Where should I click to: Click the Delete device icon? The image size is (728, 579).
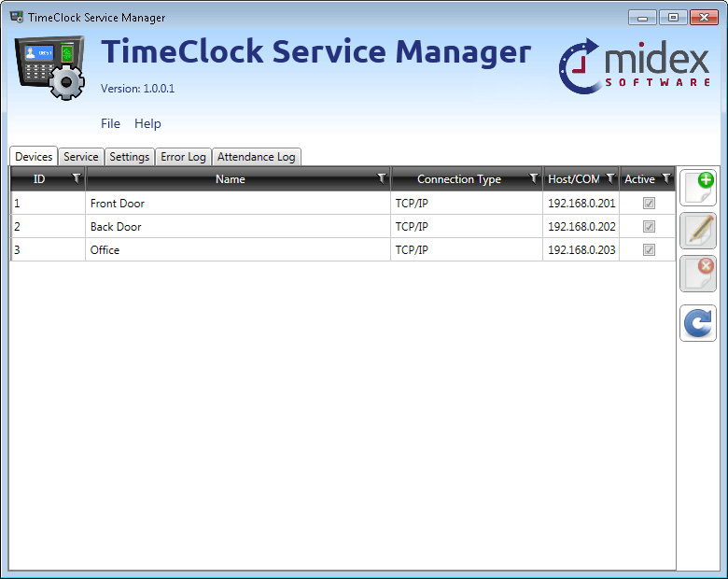pos(698,274)
